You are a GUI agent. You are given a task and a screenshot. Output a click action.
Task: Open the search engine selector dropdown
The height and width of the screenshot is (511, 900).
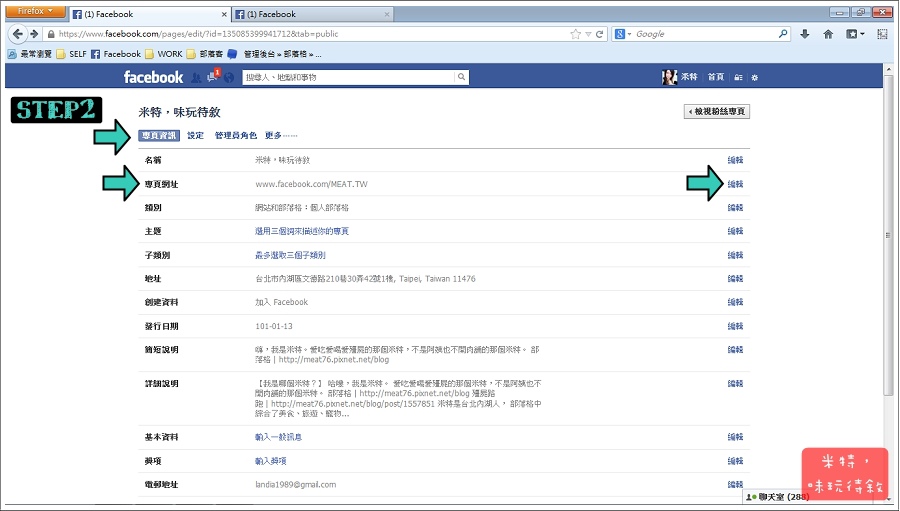click(623, 34)
